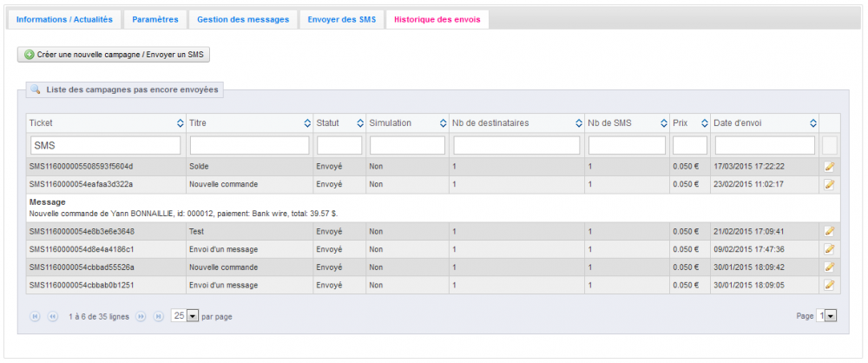Image resolution: width=868 pixels, height=363 pixels.
Task: Open the Page number dropdown
Action: pos(826,316)
